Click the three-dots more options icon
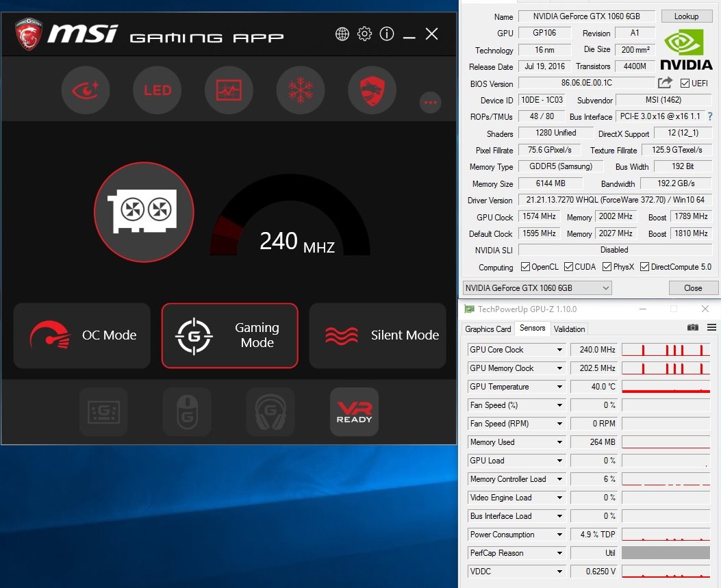 [x=430, y=103]
